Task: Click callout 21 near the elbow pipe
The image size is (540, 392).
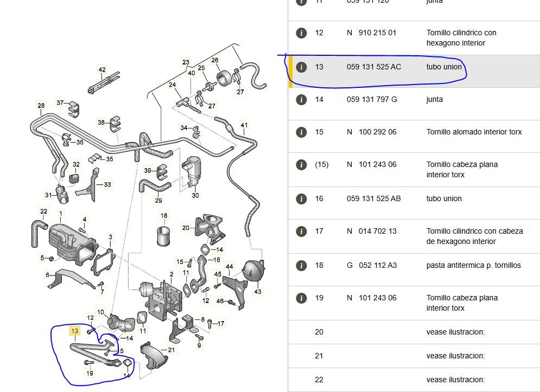Action: point(171,350)
